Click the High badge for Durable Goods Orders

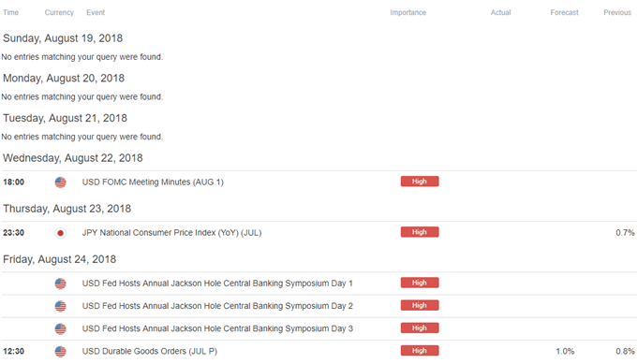click(x=420, y=351)
